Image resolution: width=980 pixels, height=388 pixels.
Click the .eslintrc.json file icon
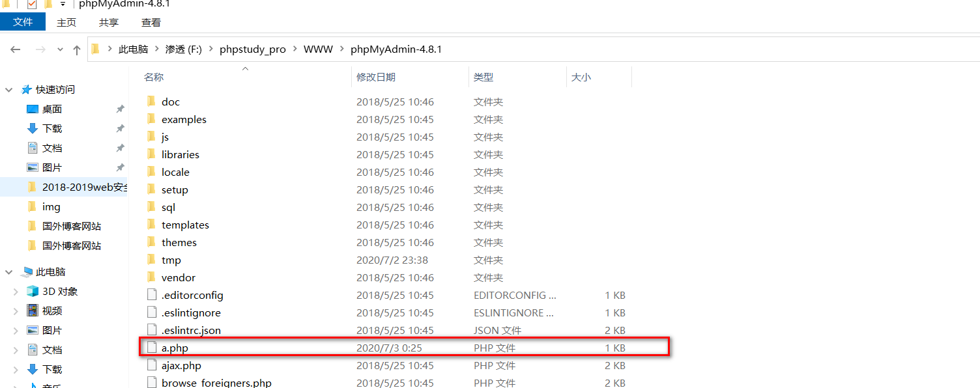pos(152,330)
